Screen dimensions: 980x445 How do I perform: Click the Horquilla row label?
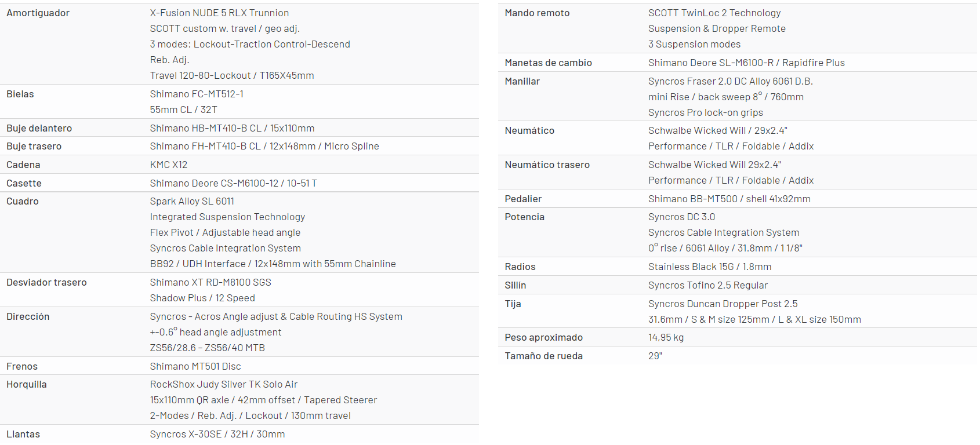coord(27,384)
